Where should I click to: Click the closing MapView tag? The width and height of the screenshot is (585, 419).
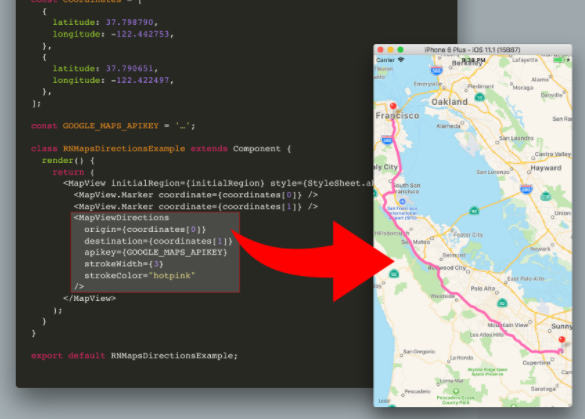(90, 298)
